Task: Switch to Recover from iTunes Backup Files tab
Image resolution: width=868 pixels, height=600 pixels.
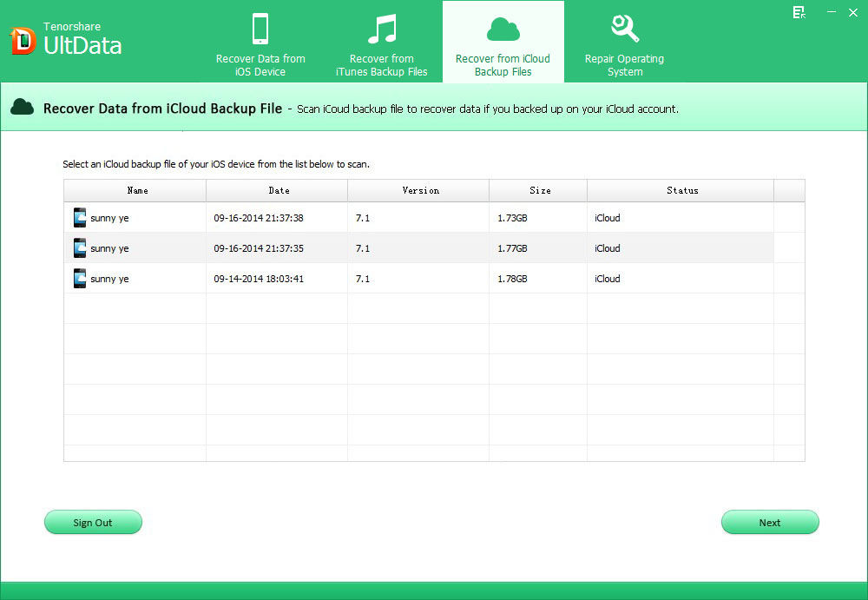Action: pyautogui.click(x=382, y=42)
